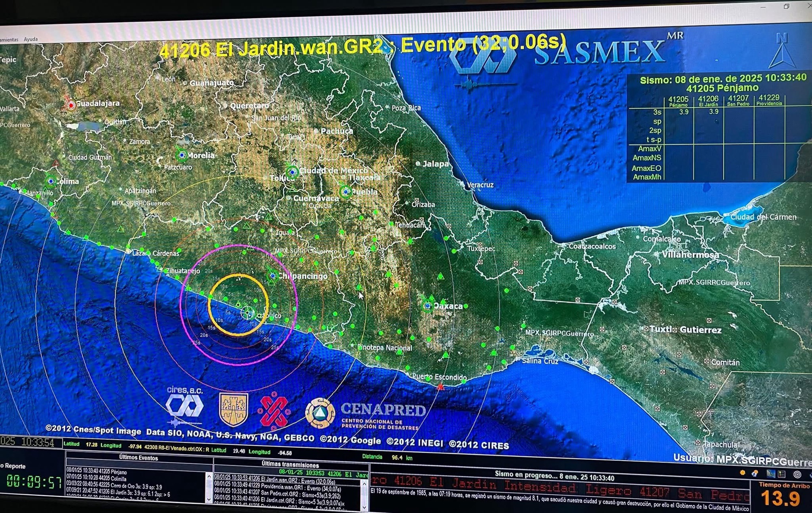
Task: Click the 3.9 value under the 41205 column
Action: click(x=684, y=112)
